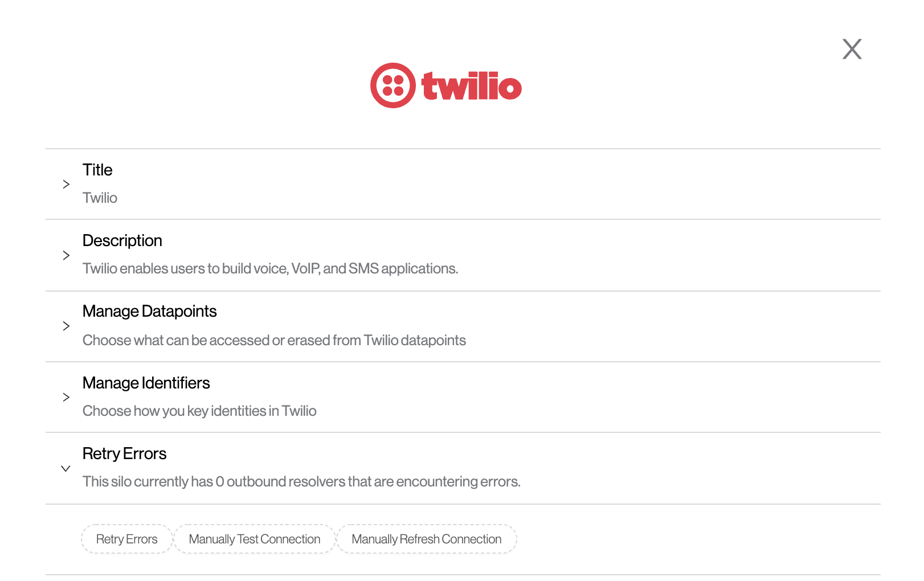Open the Title section heading
This screenshot has height=581, width=924.
[x=97, y=170]
